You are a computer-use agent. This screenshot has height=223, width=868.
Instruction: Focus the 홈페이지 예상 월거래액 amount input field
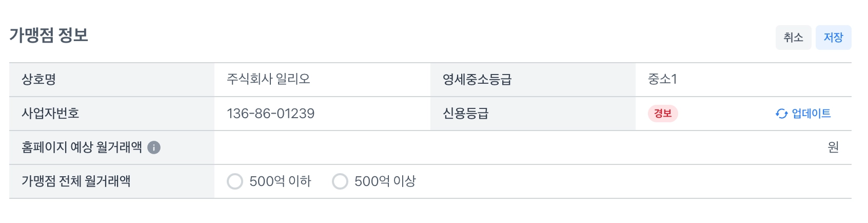tap(518, 148)
